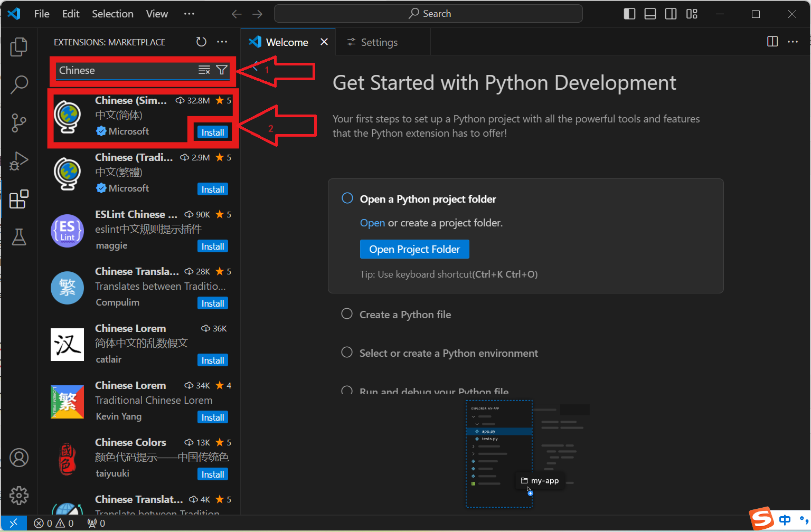Click 'Translates between Traditio...' description
Viewport: 811px width, 532px height.
(161, 286)
